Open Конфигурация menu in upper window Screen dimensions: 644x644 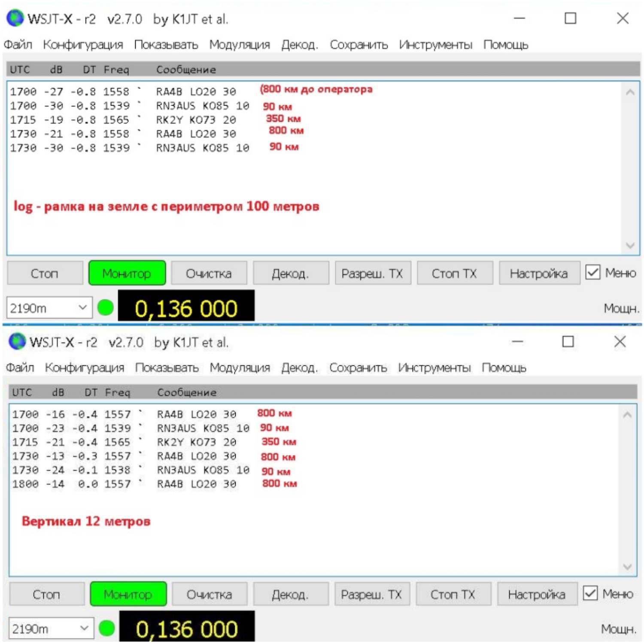pyautogui.click(x=83, y=45)
